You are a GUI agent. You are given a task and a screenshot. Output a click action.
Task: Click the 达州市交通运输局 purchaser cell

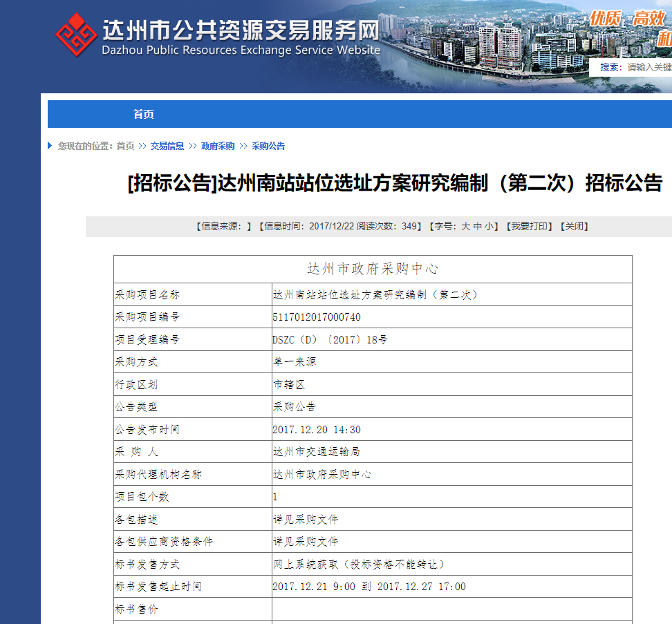click(451, 451)
